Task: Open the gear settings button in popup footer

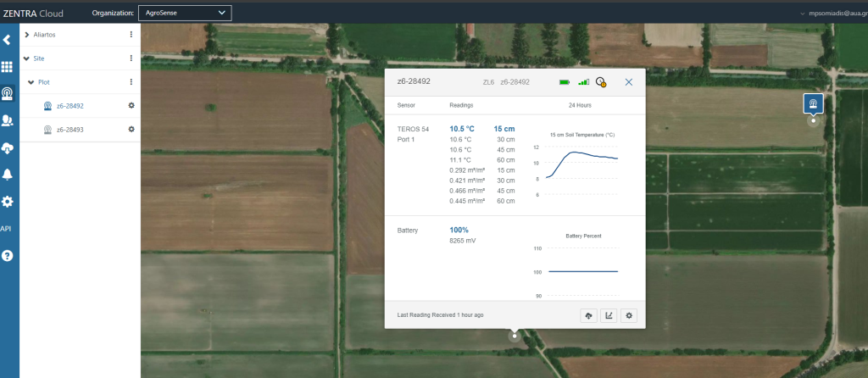Action: tap(629, 315)
